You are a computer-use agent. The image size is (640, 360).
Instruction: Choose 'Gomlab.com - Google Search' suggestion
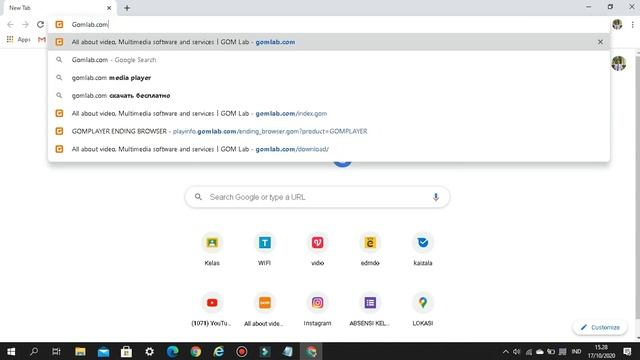coord(329,60)
